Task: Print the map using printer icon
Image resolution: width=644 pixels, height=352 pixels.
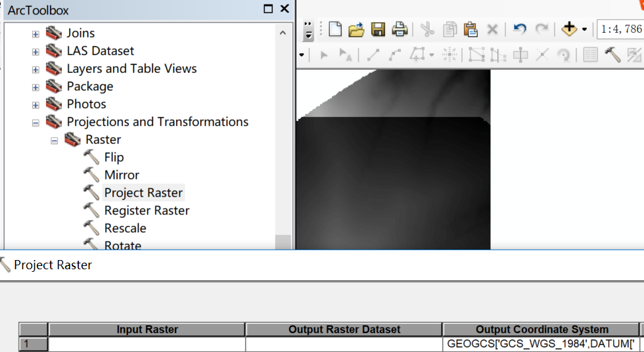Action: (400, 30)
